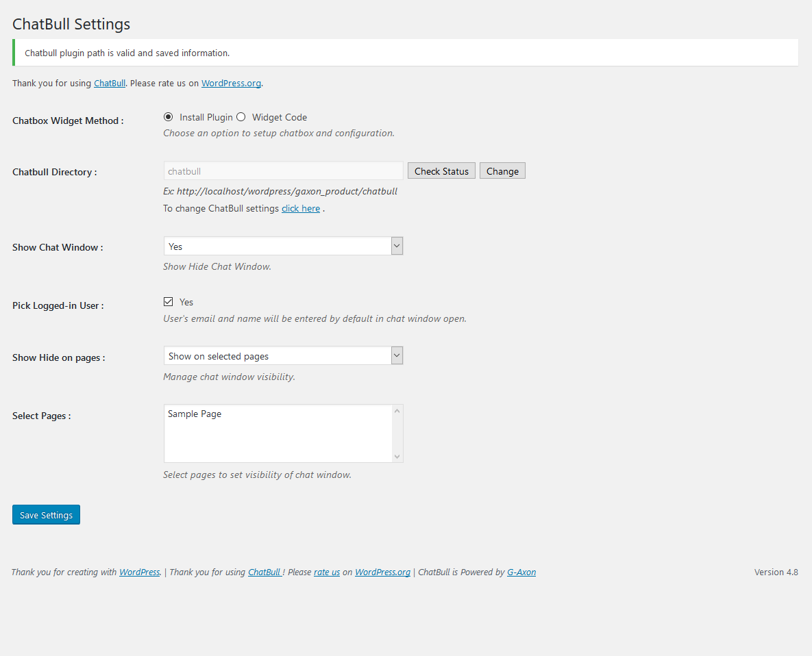812x656 pixels.
Task: Click the example URL hint text
Action: (280, 192)
